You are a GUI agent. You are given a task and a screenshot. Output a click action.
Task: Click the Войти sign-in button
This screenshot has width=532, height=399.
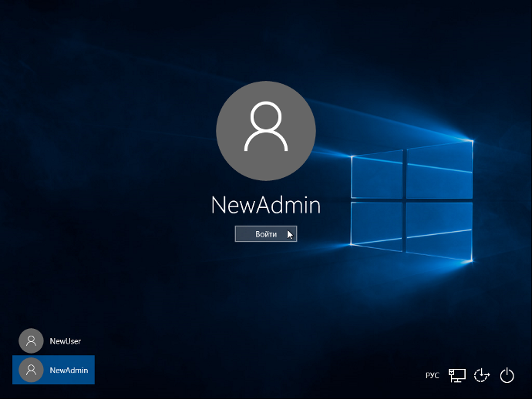pos(265,234)
